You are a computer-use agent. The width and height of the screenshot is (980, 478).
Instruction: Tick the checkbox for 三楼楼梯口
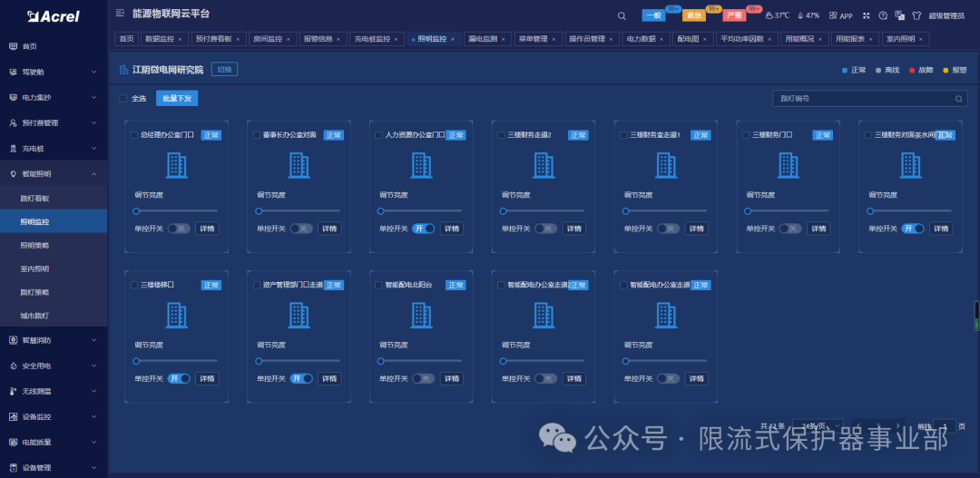coord(134,285)
